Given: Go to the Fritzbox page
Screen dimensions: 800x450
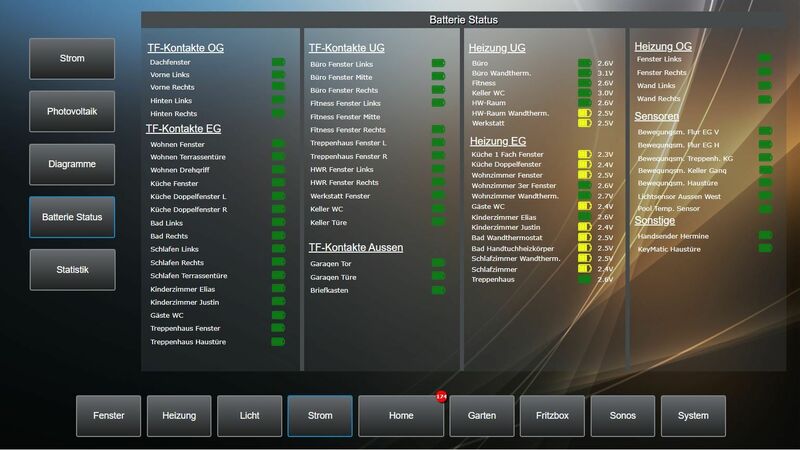Looking at the screenshot, I should [552, 415].
